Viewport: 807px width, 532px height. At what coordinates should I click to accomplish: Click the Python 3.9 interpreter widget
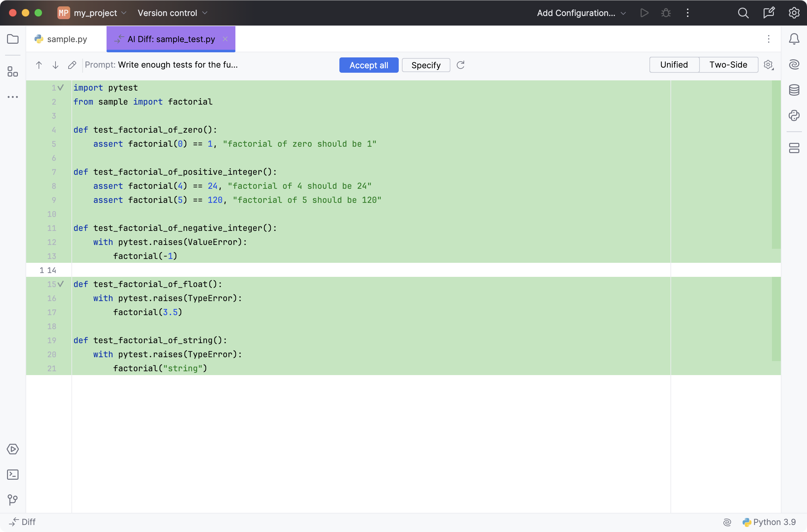pos(769,522)
